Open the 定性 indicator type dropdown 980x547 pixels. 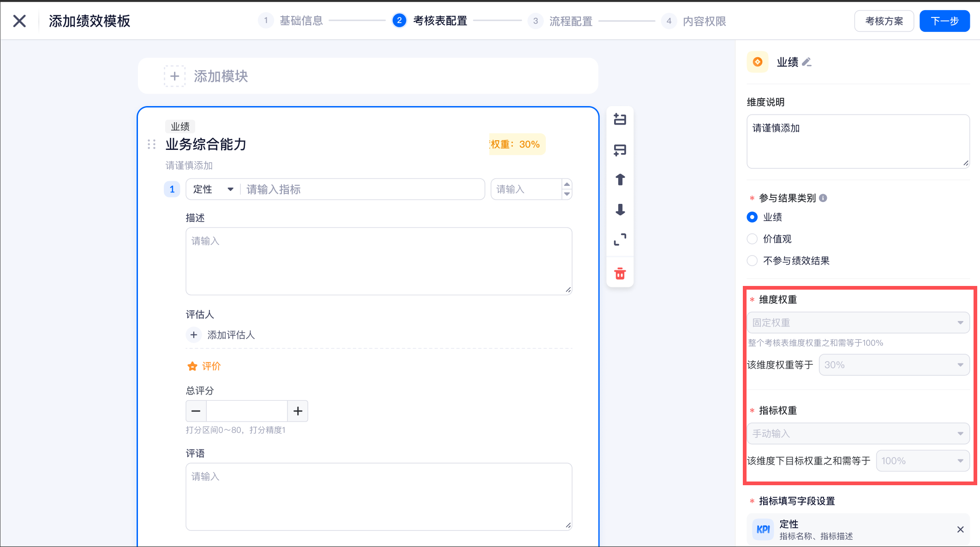pos(214,189)
